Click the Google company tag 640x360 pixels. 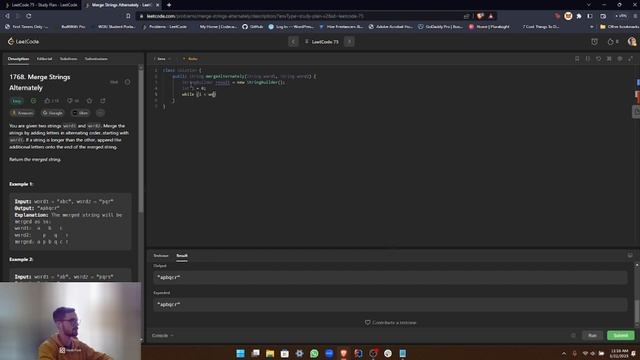click(x=53, y=113)
